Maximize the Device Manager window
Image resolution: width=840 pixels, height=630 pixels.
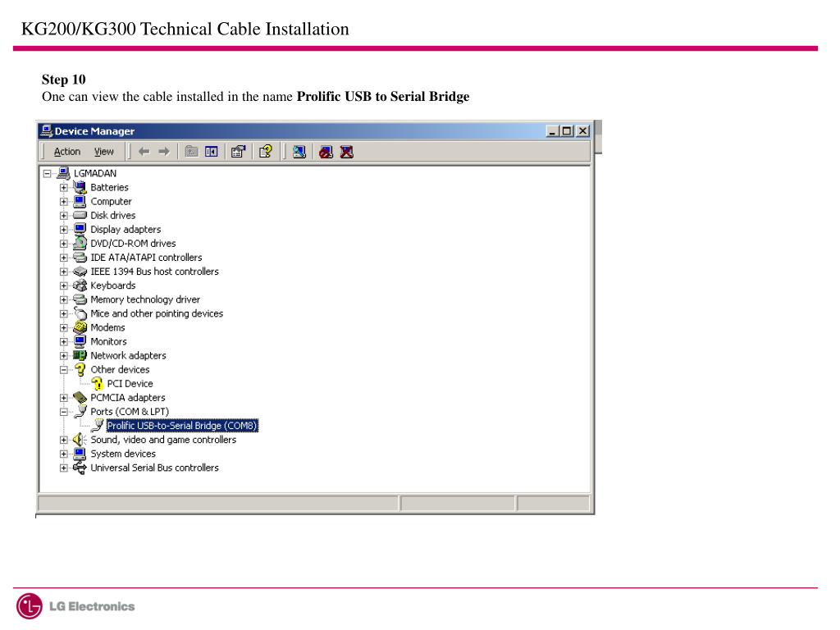click(x=567, y=131)
